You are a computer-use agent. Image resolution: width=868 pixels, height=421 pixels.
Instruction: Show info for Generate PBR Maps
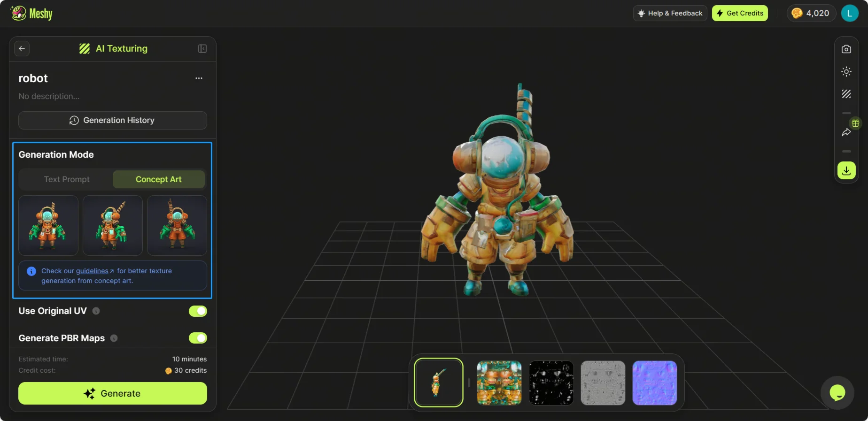114,338
